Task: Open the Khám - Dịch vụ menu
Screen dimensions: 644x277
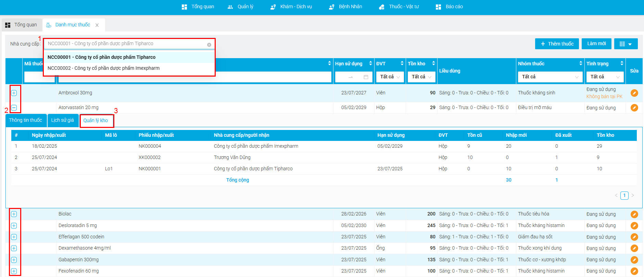Action: (291, 7)
